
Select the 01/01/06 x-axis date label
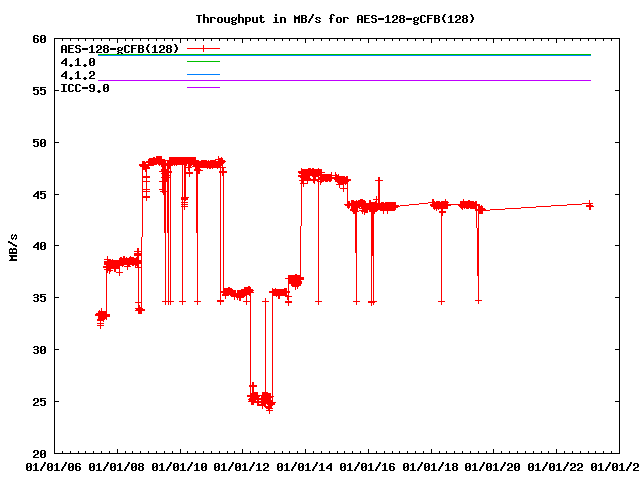(53, 467)
